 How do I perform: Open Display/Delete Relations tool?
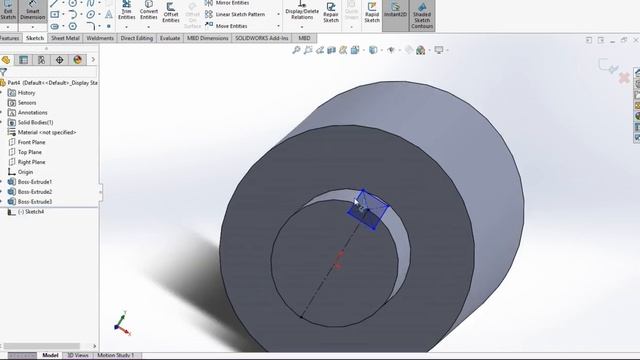click(x=302, y=11)
